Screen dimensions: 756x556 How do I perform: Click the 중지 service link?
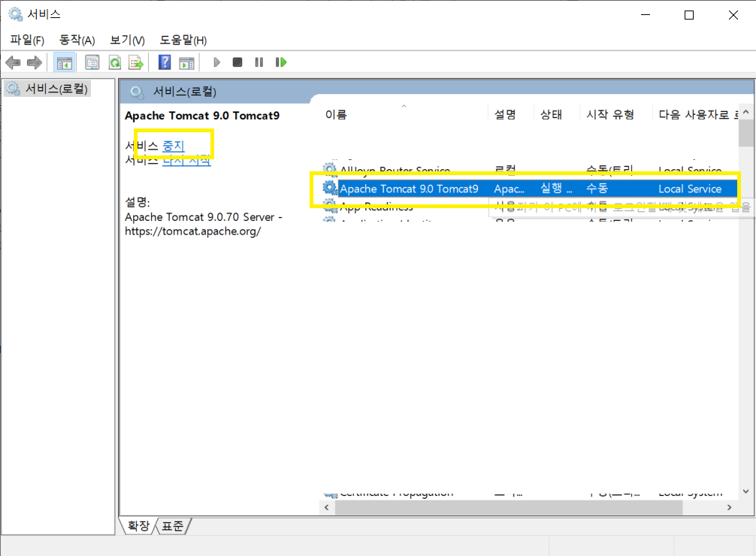[x=174, y=146]
